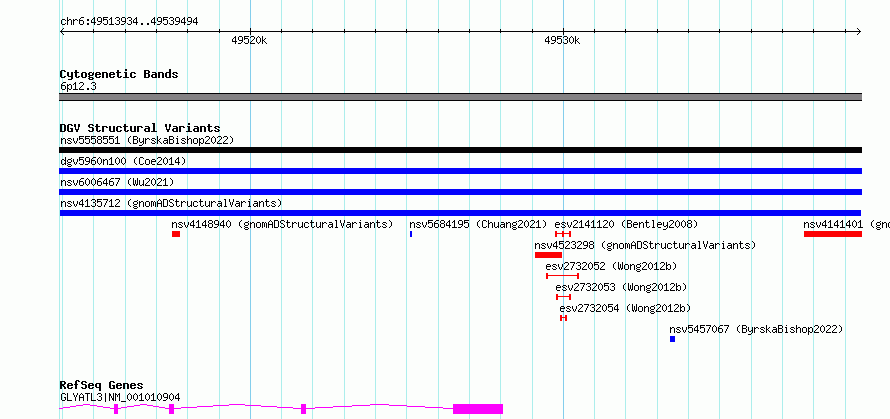Viewport: 890px width, 419px height.
Task: Click the GLYATL3|NM_001010904 gene label
Action: (120, 397)
